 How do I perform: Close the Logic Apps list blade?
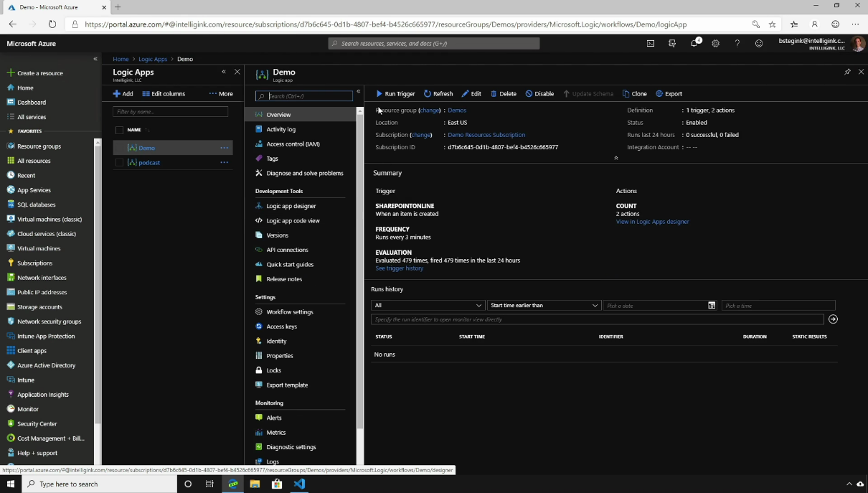pyautogui.click(x=237, y=72)
